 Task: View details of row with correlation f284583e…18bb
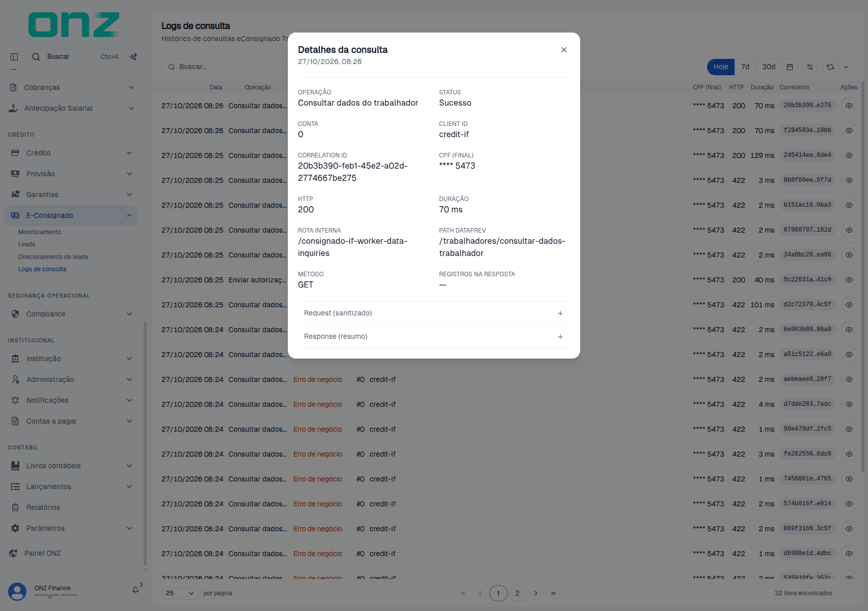coord(849,131)
